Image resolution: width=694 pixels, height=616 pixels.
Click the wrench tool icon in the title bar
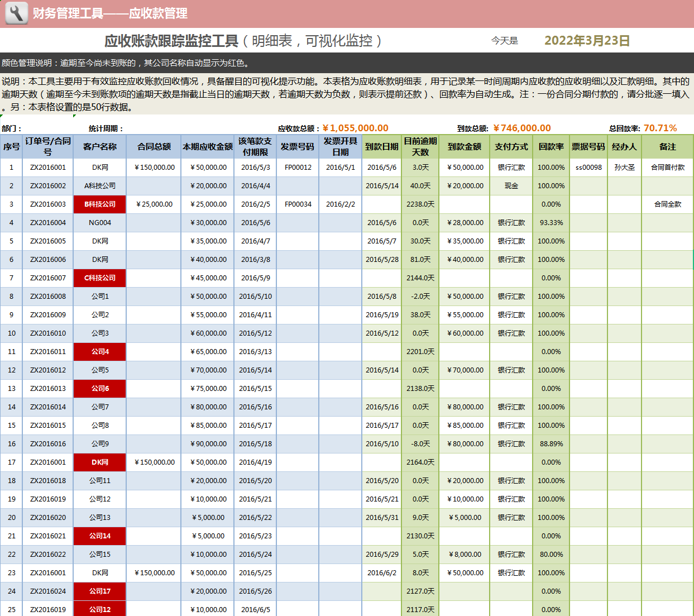[x=16, y=12]
